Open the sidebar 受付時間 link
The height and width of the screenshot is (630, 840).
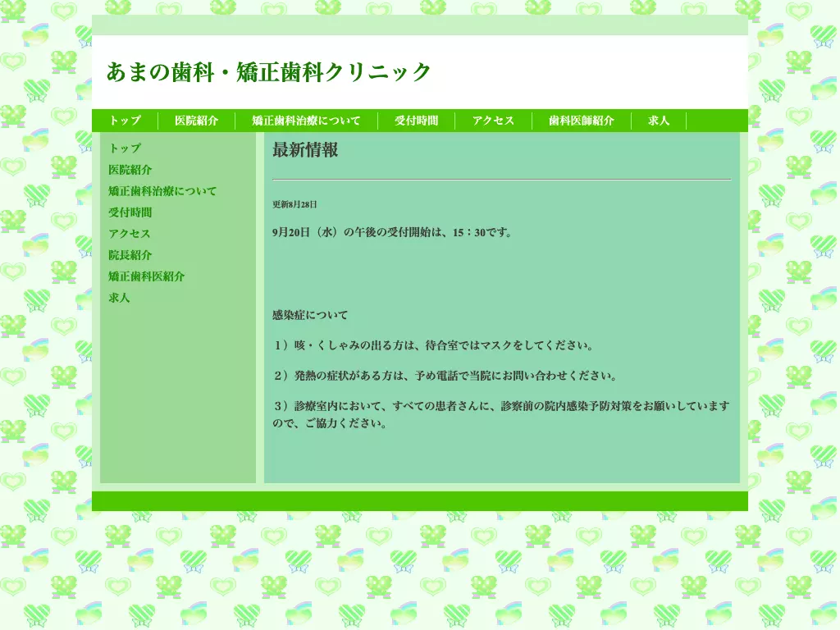[x=130, y=212]
